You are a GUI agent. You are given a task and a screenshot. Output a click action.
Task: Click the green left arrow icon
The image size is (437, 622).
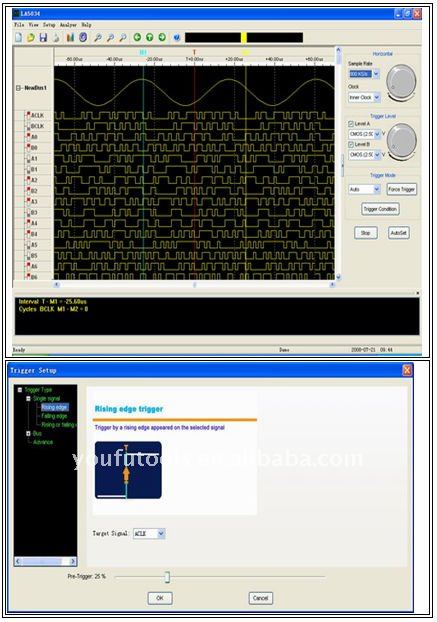click(137, 37)
